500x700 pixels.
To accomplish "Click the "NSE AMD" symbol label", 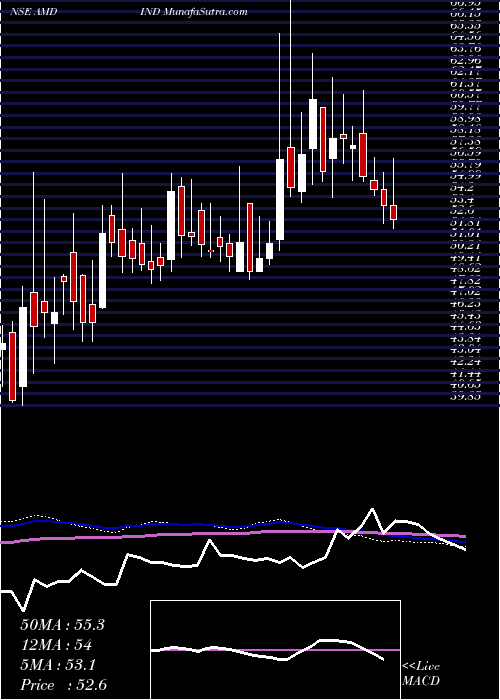I will click(x=33, y=11).
